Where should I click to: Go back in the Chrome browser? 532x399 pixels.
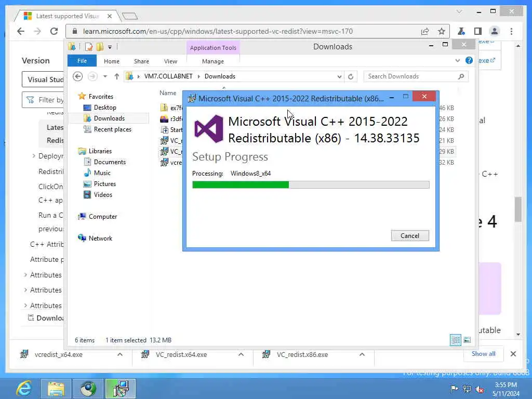click(21, 31)
